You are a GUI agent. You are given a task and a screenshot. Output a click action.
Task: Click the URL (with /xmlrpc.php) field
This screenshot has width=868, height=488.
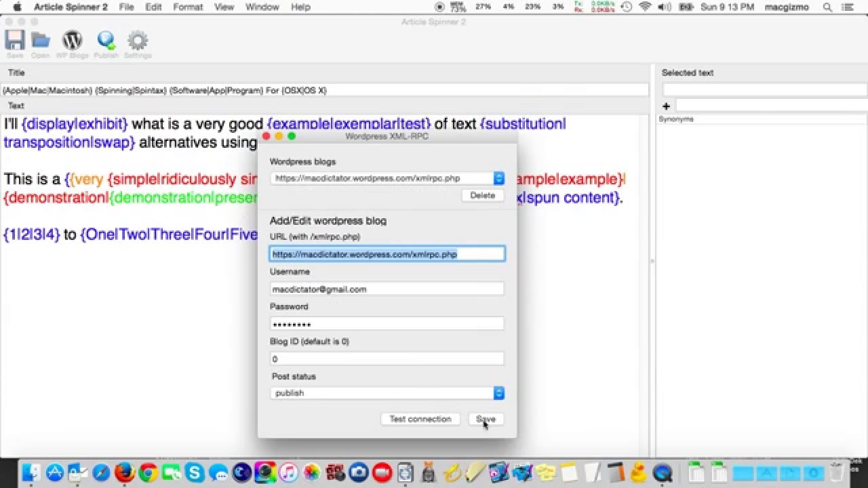pyautogui.click(x=387, y=254)
